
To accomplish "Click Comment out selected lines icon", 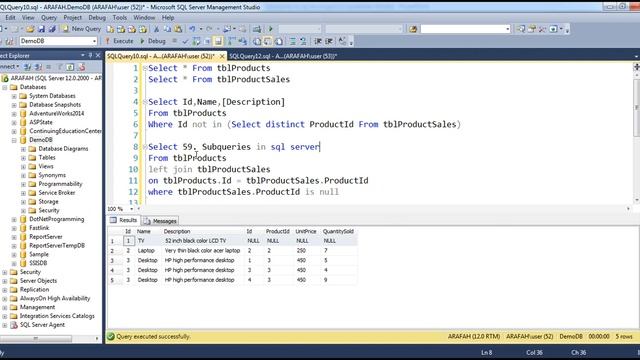I will click(x=293, y=41).
